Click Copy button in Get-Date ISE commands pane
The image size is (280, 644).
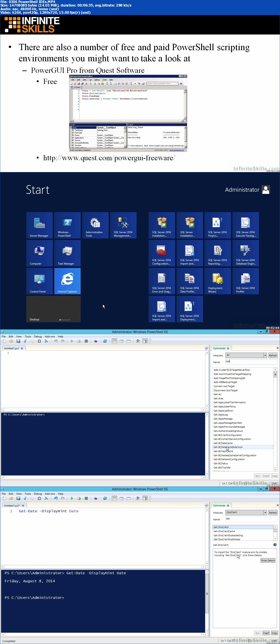(275, 633)
